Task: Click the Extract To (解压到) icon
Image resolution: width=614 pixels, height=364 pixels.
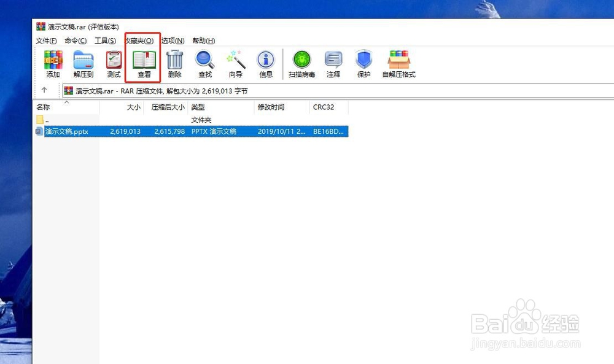Action: tap(83, 64)
